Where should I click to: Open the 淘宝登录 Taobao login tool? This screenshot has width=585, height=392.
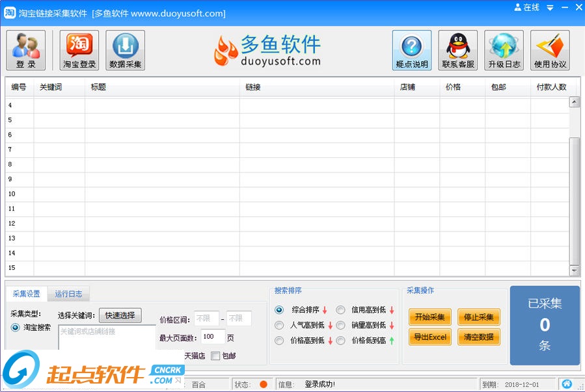79,50
